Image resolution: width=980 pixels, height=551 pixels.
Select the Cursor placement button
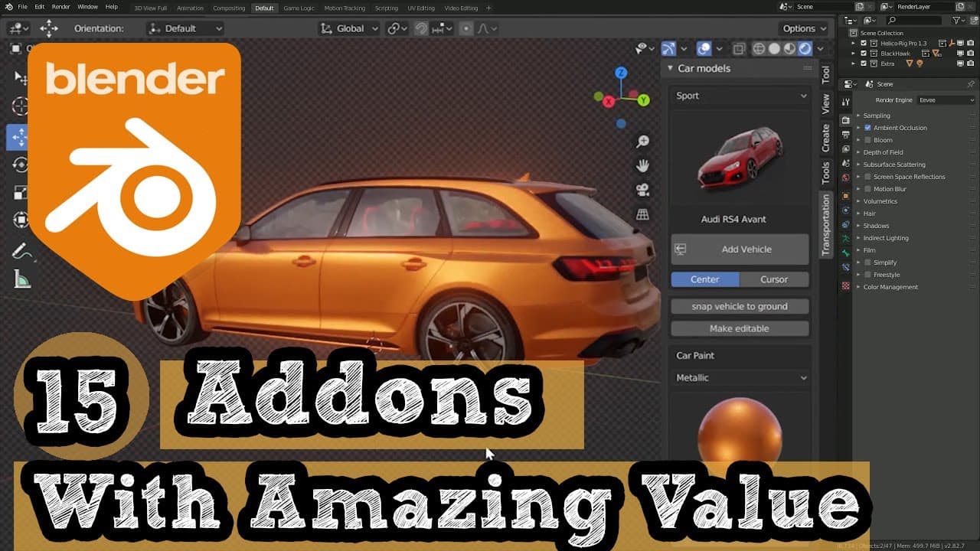[x=774, y=279]
